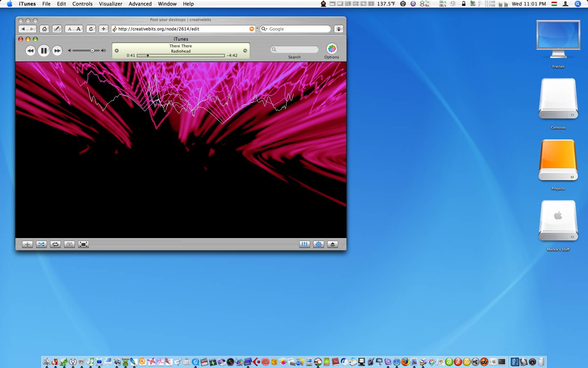The width and height of the screenshot is (588, 368).
Task: Open the iTunes equalizer window
Action: click(304, 244)
